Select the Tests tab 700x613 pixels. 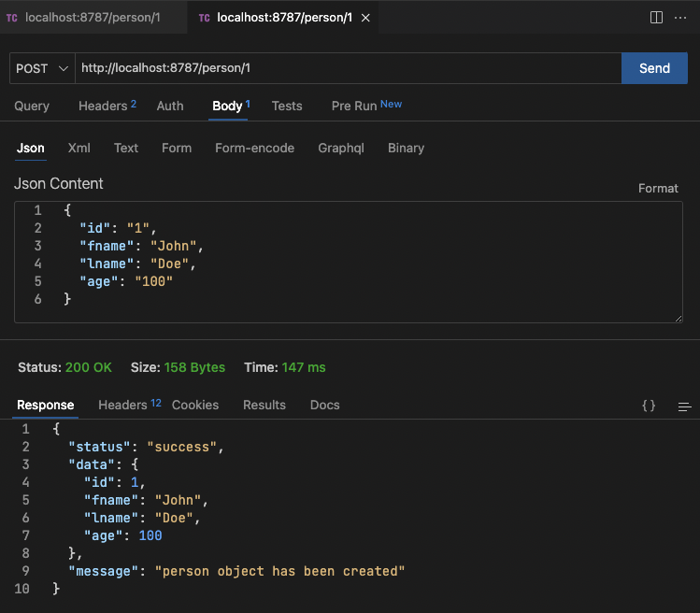click(287, 106)
